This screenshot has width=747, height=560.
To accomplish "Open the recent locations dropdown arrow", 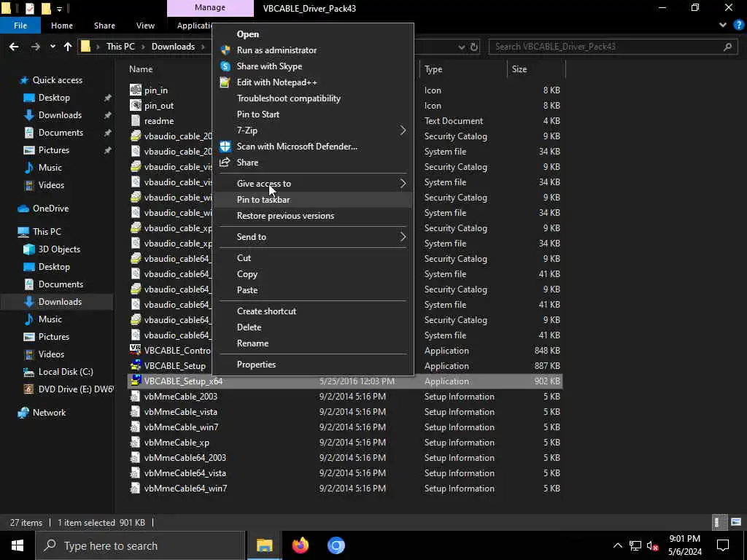I will point(53,47).
